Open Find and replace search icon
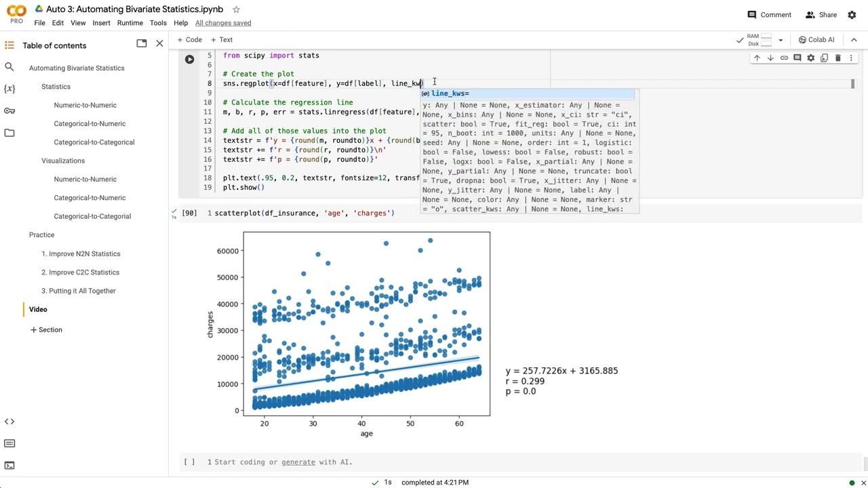Screen dimensions: 868x488 tap(9, 67)
